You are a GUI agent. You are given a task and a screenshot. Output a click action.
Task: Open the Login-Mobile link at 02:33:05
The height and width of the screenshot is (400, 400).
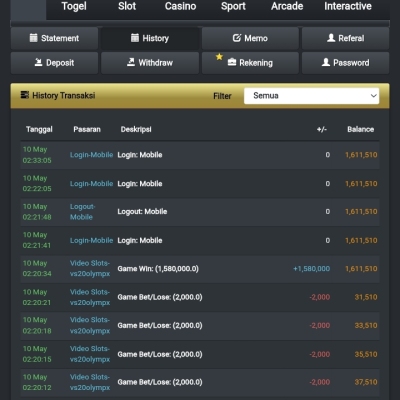pos(91,155)
